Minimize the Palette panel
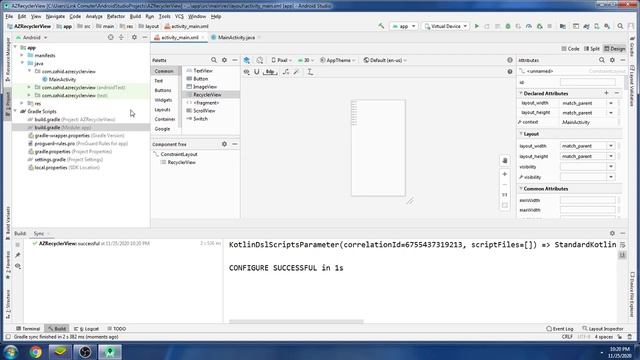 coord(235,60)
